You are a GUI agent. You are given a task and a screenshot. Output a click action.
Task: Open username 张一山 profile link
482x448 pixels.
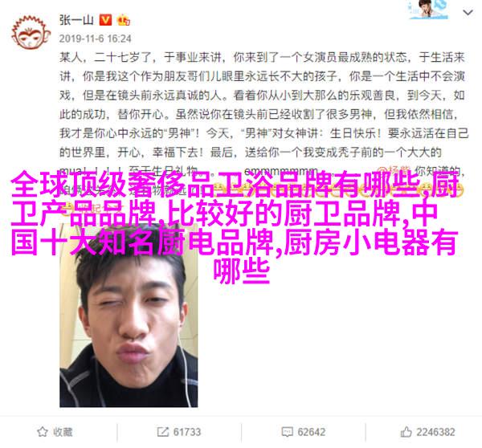click(x=76, y=20)
